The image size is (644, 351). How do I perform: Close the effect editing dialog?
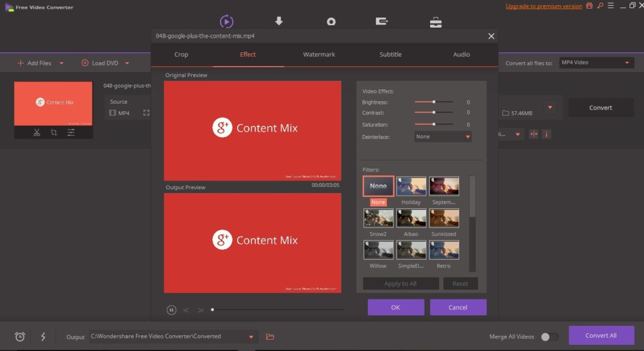click(491, 36)
